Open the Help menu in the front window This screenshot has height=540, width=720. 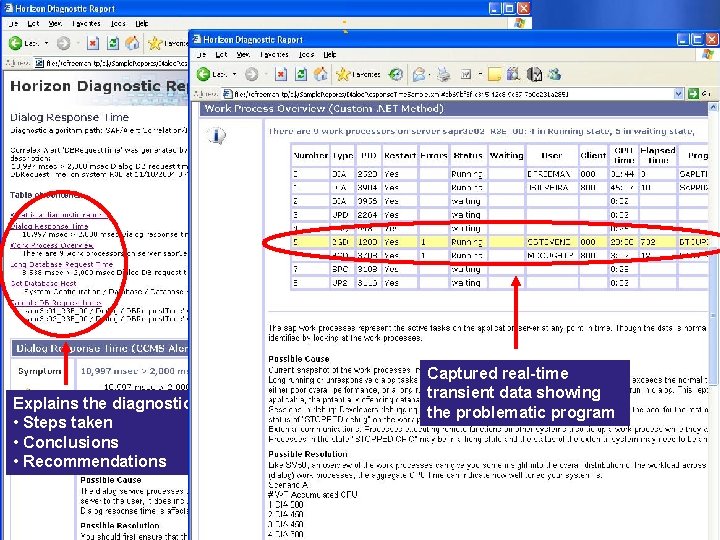[330, 54]
